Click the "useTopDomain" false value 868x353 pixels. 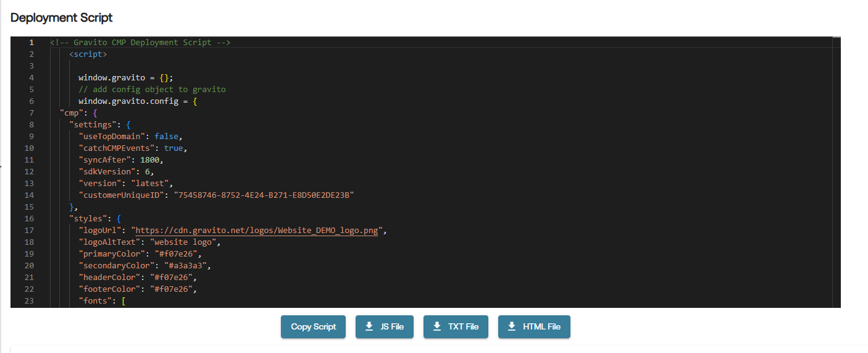166,137
